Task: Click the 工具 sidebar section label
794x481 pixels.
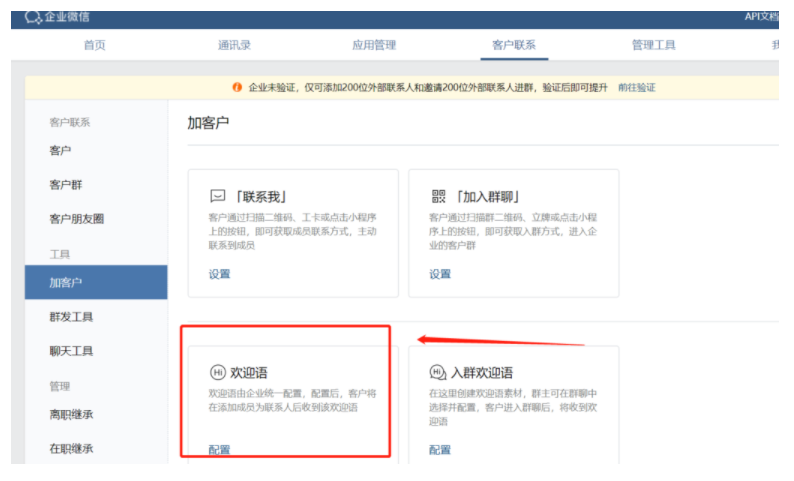Action: click(60, 254)
